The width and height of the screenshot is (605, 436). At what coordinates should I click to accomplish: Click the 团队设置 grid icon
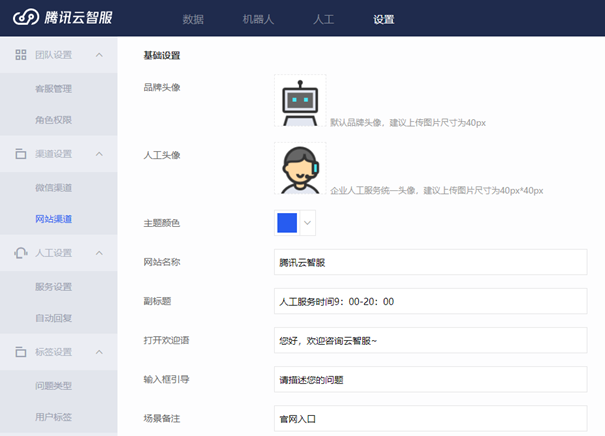(x=21, y=55)
